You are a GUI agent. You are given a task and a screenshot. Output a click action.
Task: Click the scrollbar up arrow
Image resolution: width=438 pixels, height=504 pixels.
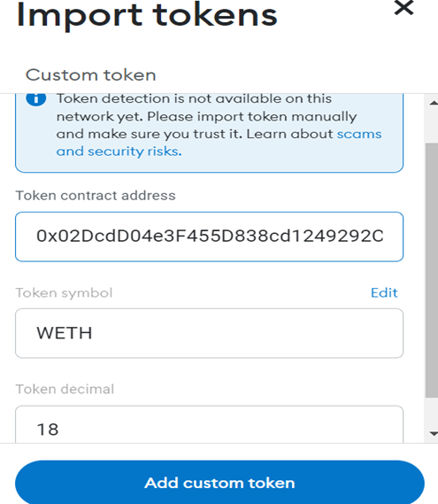click(x=434, y=103)
